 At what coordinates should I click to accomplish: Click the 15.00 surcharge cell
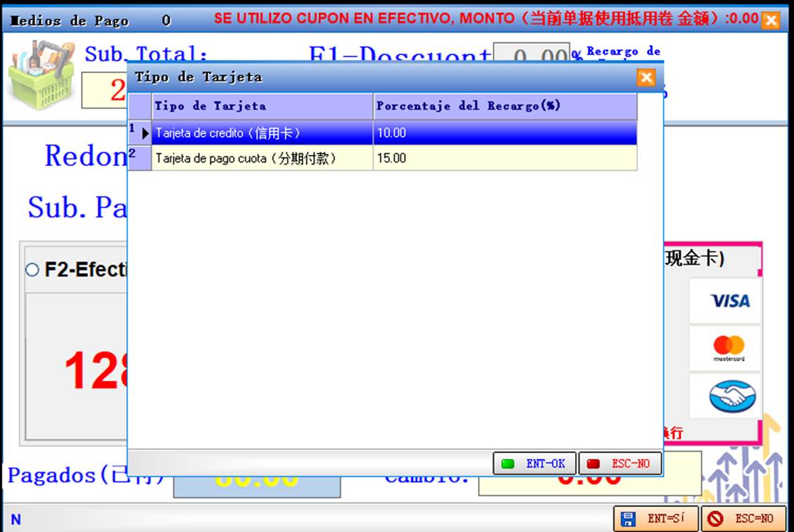pos(504,158)
